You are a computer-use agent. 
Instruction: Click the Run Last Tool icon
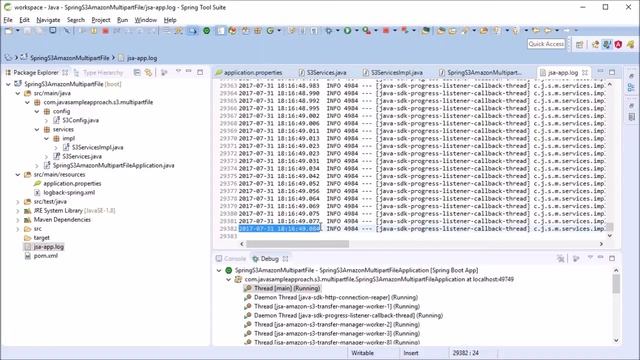(366, 31)
